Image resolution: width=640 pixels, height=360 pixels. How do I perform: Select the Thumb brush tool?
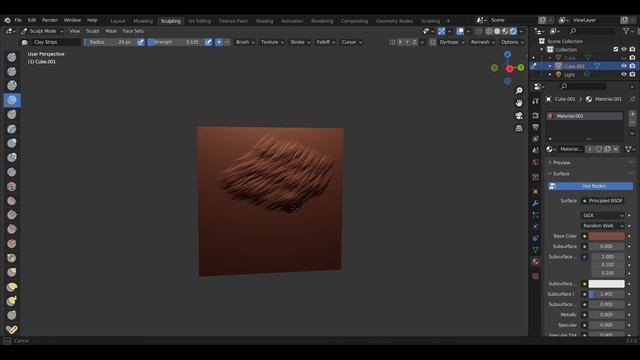click(x=12, y=315)
